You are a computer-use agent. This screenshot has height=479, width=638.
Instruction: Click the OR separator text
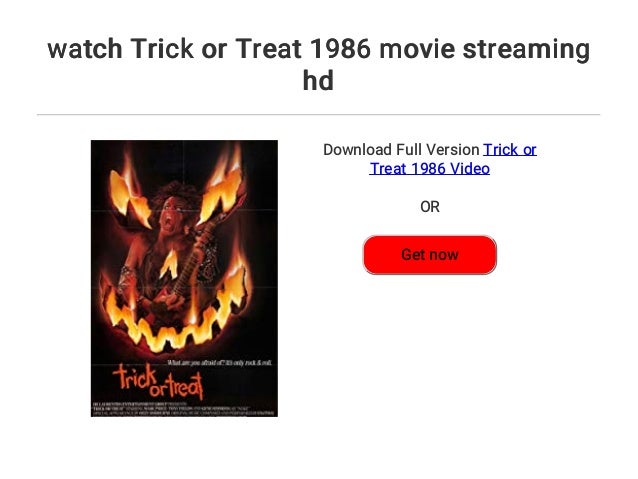[430, 207]
